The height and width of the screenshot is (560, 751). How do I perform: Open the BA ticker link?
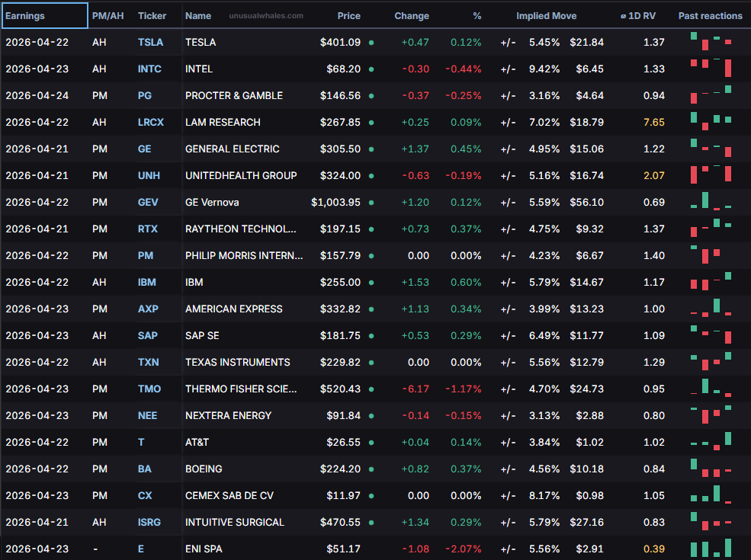coord(145,469)
